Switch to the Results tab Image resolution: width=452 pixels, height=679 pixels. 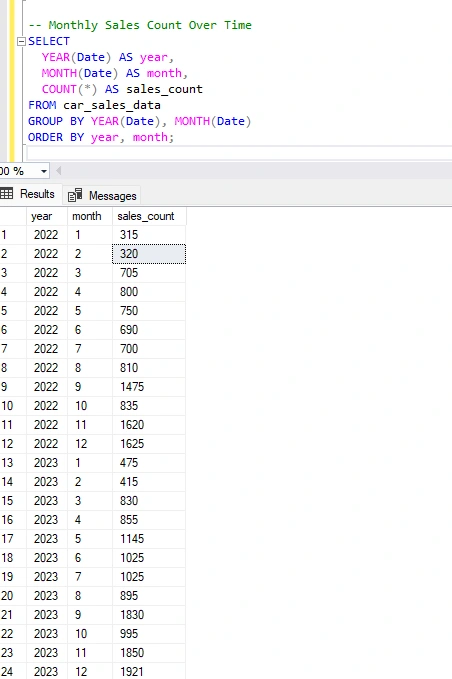click(x=29, y=194)
